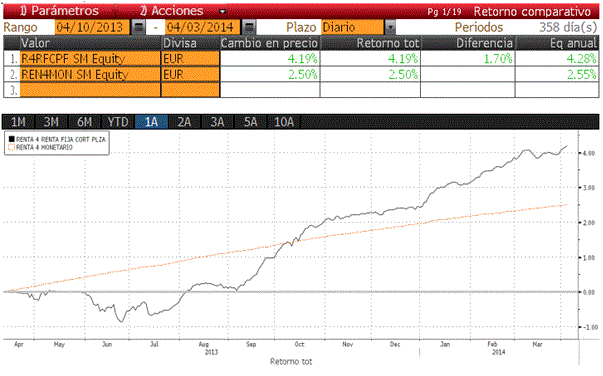Open the Acciones menu
The height and width of the screenshot is (376, 603).
[172, 11]
